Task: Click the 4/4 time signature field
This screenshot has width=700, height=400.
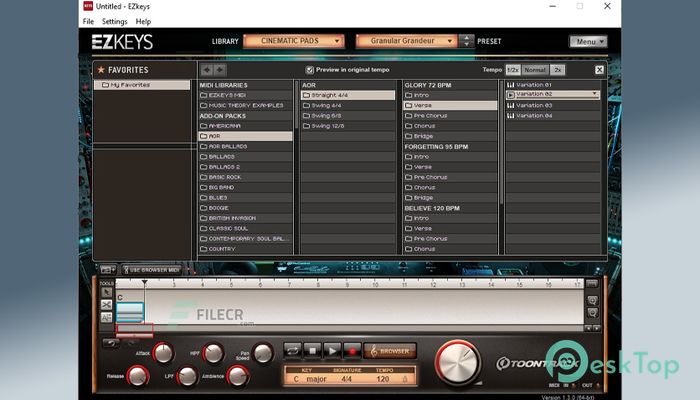Action: [346, 379]
